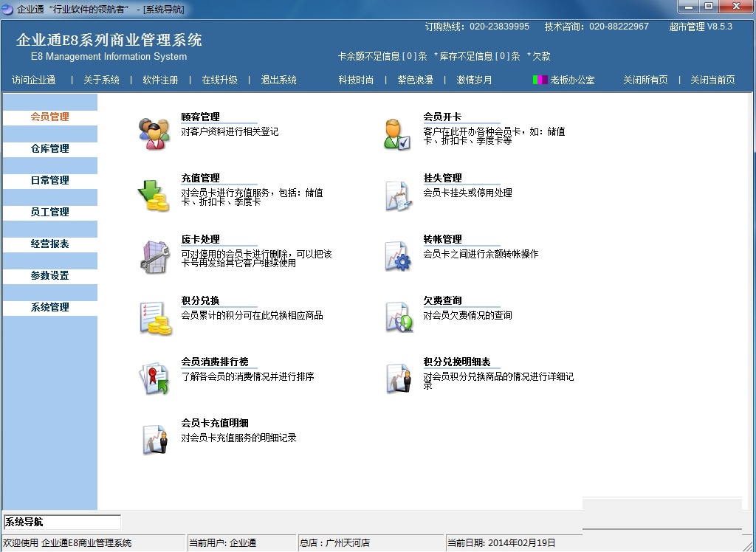Click inside the 系统导航 input box

[62, 521]
